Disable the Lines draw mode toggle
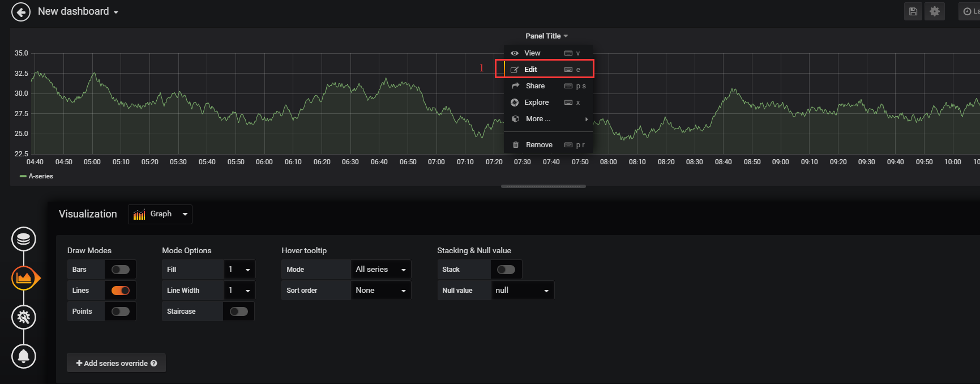The width and height of the screenshot is (980, 384). (121, 291)
